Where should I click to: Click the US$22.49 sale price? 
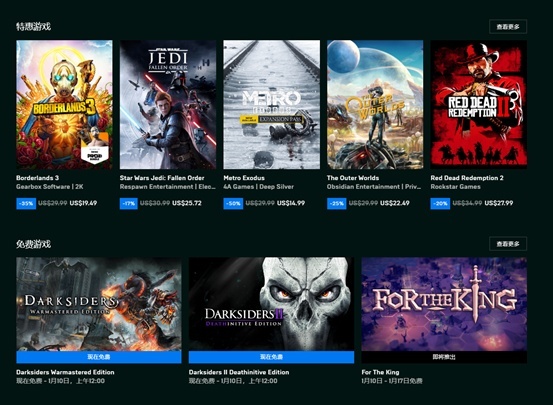395,203
